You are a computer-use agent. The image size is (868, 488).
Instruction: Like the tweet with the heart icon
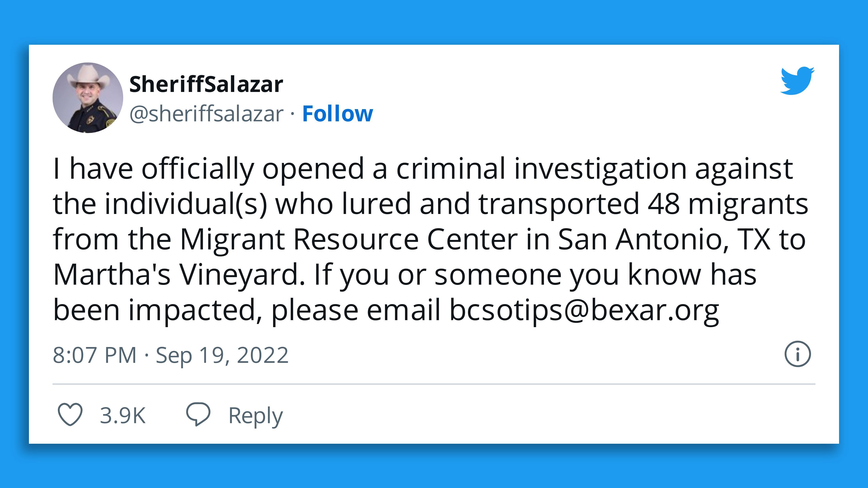point(70,414)
